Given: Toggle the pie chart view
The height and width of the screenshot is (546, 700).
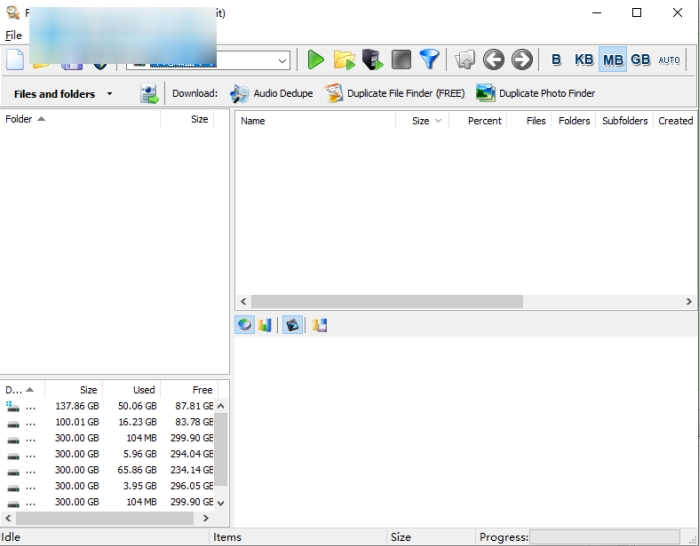Looking at the screenshot, I should [245, 325].
